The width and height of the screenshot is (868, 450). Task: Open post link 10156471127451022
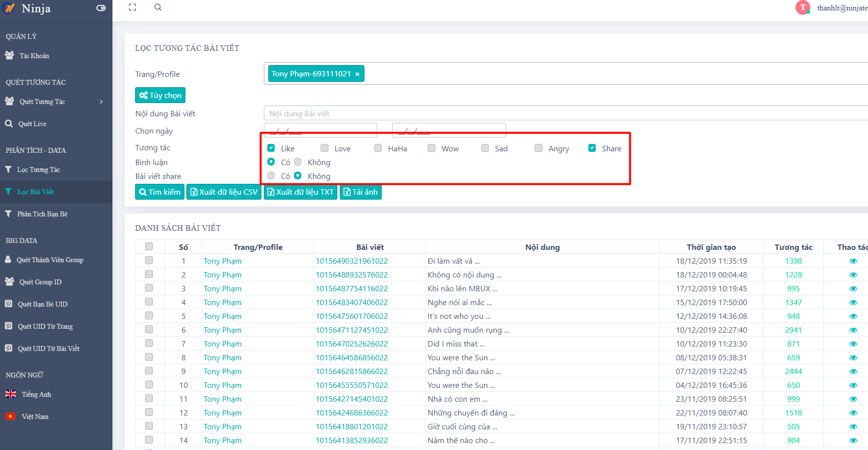pos(352,330)
